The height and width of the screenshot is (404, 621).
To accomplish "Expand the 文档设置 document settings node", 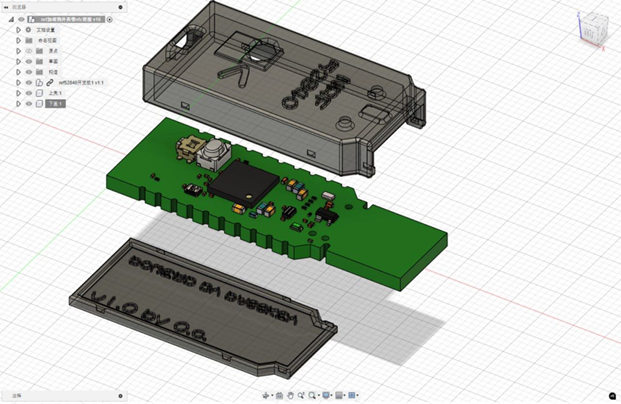I will 18,30.
